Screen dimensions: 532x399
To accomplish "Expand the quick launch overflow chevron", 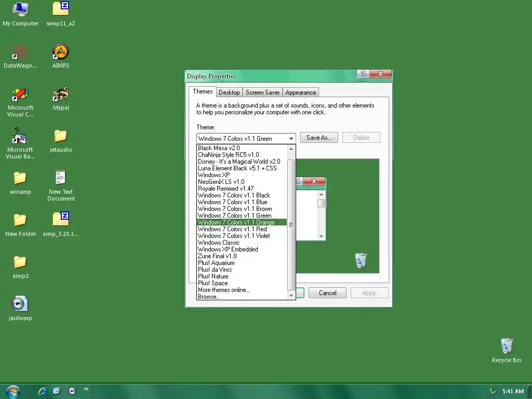I will coord(86,389).
